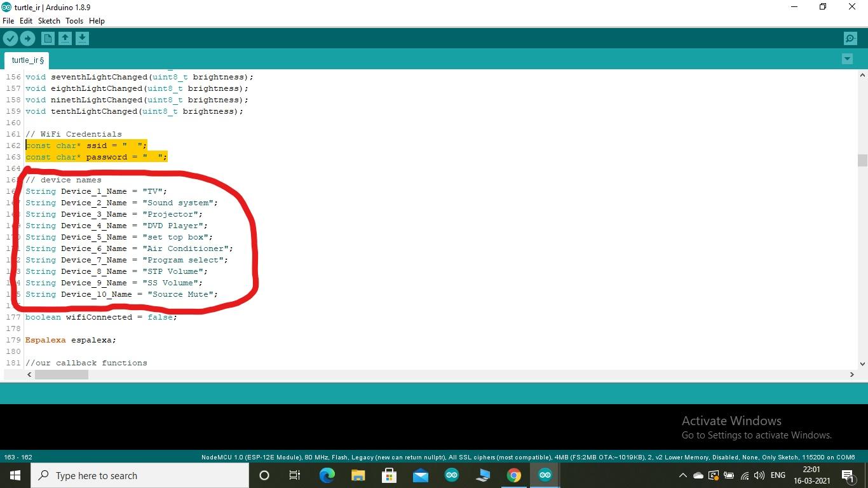Open the clock and calendar from the taskbar

[811, 475]
